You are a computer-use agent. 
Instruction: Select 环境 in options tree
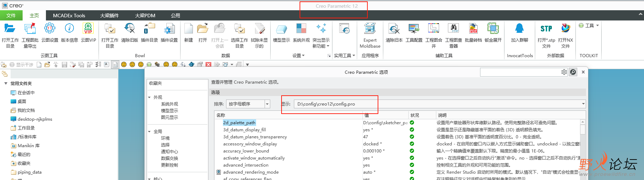tap(165, 138)
